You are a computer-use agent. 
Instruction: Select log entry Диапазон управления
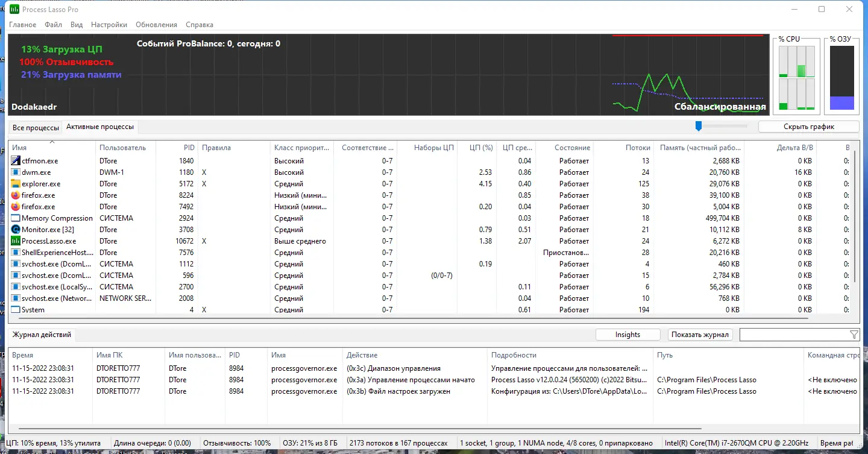[434, 368]
